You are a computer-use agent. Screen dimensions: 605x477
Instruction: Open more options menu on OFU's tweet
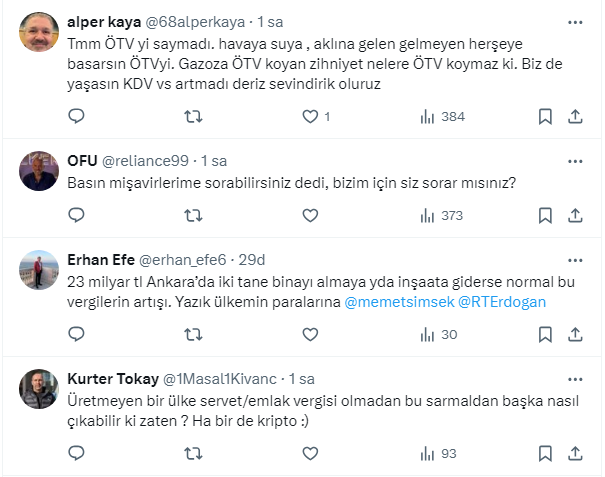tap(577, 159)
